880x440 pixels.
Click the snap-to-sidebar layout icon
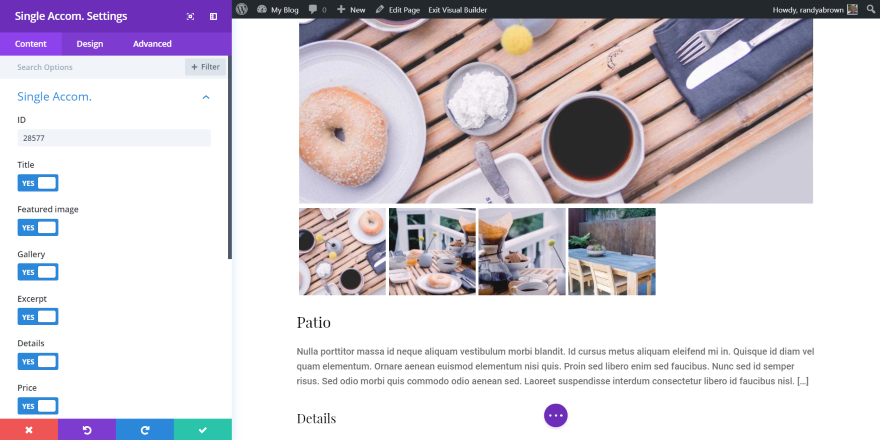(x=213, y=16)
